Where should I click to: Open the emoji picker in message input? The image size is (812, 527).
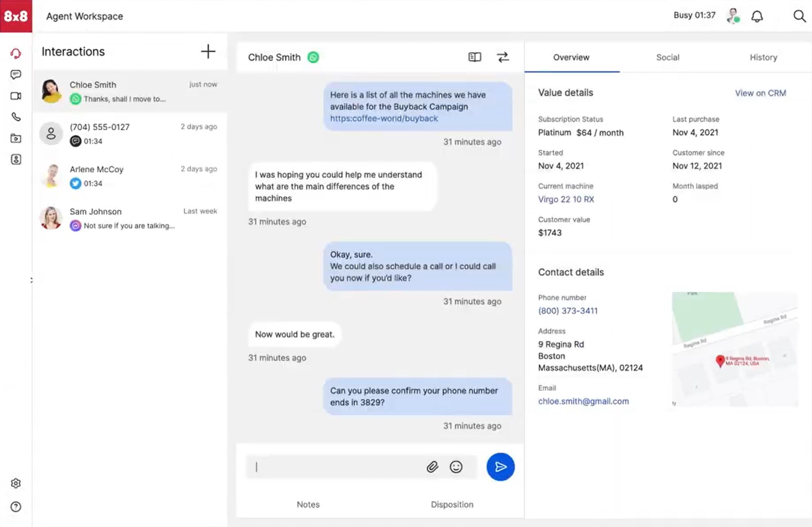pyautogui.click(x=456, y=467)
